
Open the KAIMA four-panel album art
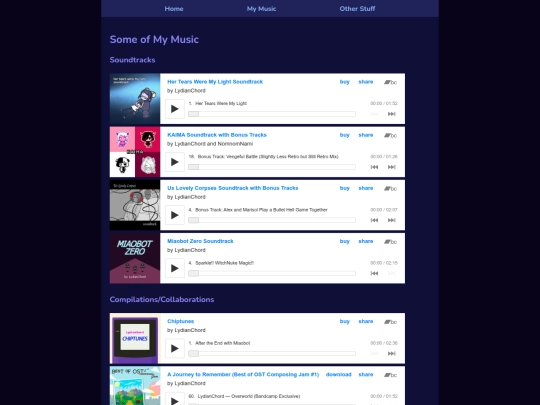135,152
